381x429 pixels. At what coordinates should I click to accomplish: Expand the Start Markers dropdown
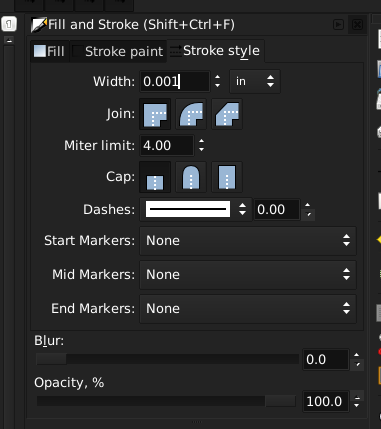(x=248, y=241)
